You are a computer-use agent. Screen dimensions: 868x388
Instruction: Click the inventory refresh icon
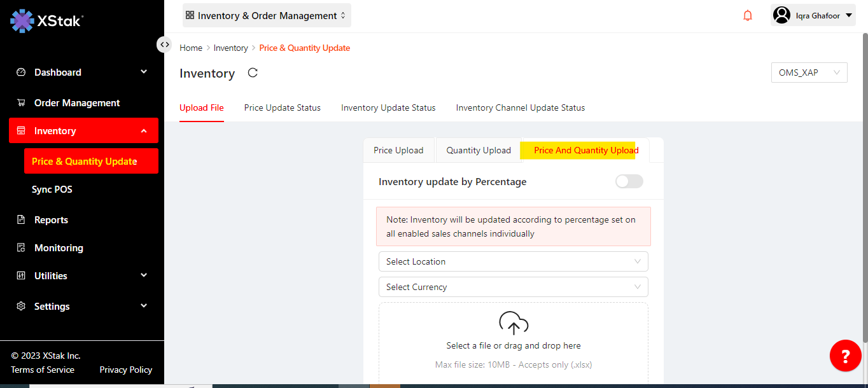point(253,73)
